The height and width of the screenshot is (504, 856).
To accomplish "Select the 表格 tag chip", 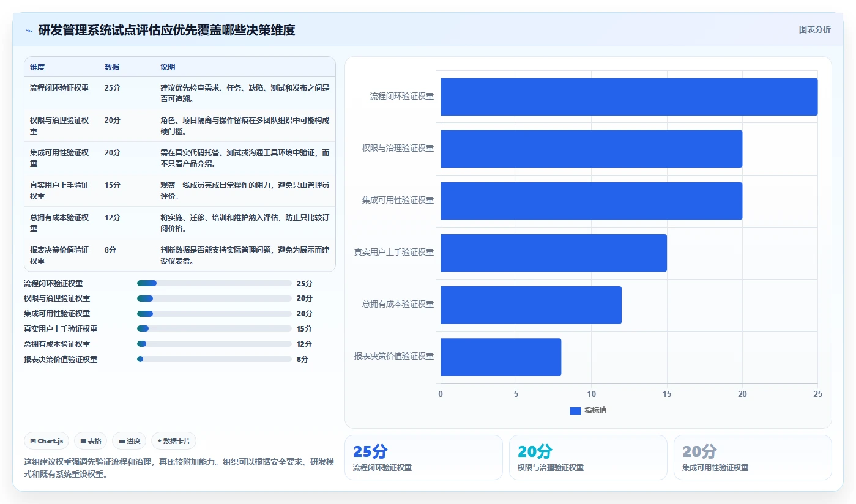I will click(x=91, y=441).
